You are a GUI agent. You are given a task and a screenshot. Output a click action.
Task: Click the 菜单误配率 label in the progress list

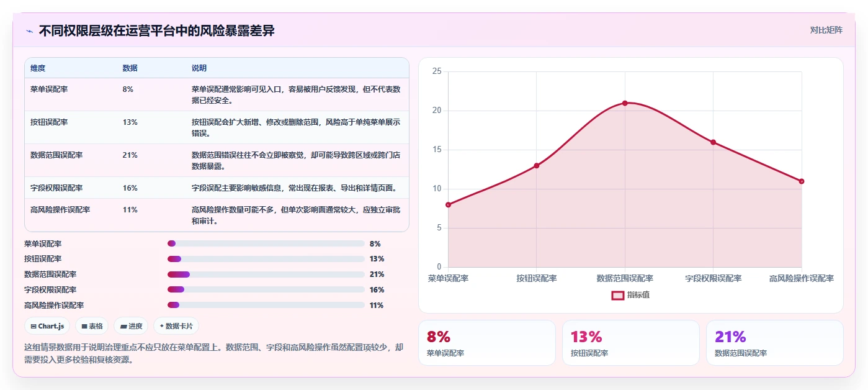tap(43, 244)
